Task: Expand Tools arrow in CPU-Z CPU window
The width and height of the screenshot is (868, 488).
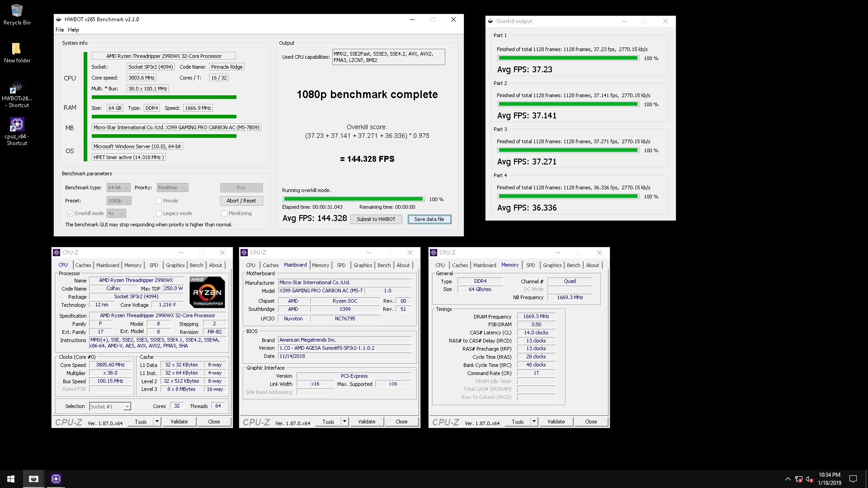Action: coord(157,422)
